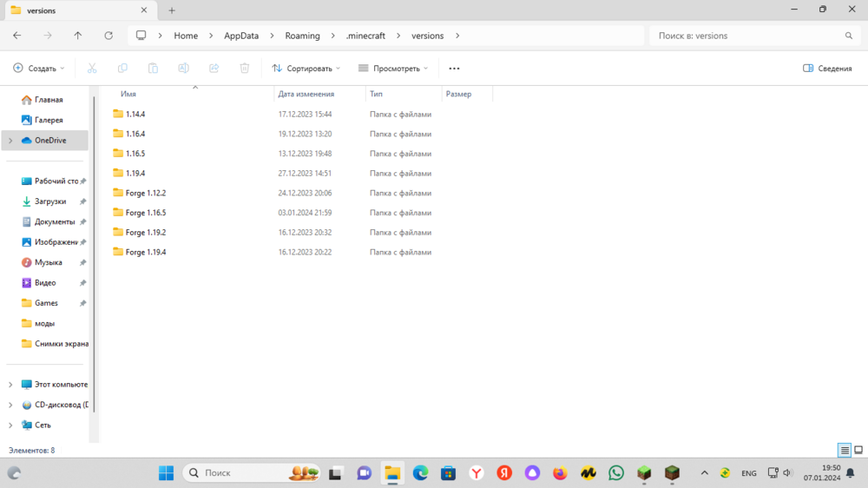The image size is (868, 488).
Task: Click the sidebar vertical scrollbar
Action: click(x=94, y=254)
